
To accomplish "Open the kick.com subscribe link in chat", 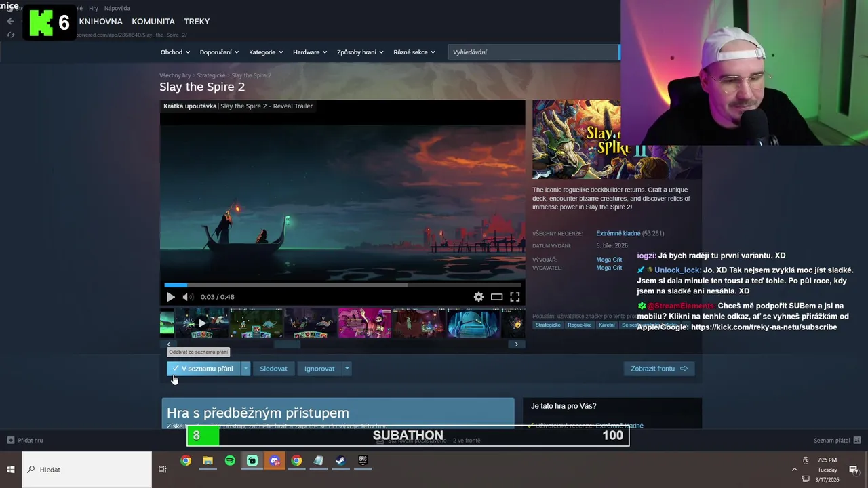I will click(x=764, y=327).
